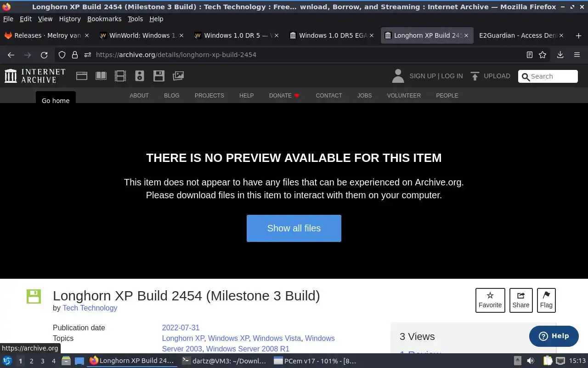Open a new tab with the plus button

578,35
